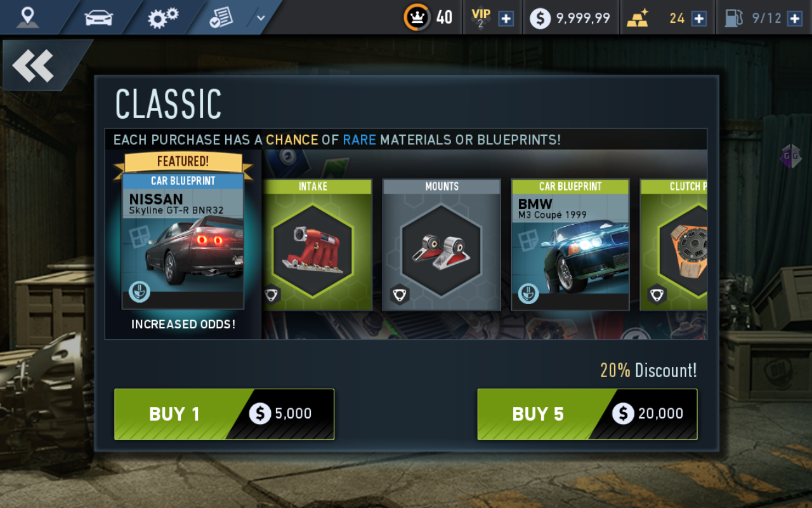
Task: Click the purple GG overlay icon
Action: (x=791, y=156)
